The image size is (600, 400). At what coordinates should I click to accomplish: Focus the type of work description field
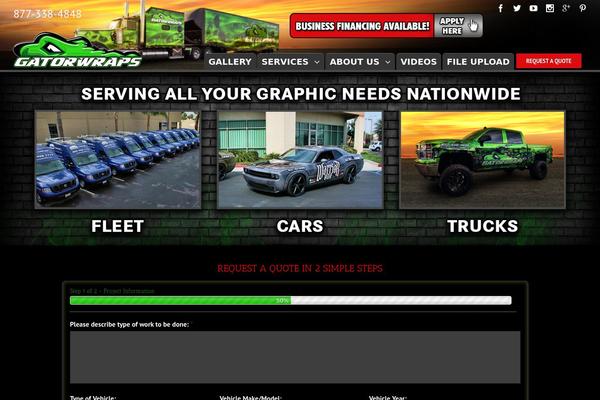point(295,357)
